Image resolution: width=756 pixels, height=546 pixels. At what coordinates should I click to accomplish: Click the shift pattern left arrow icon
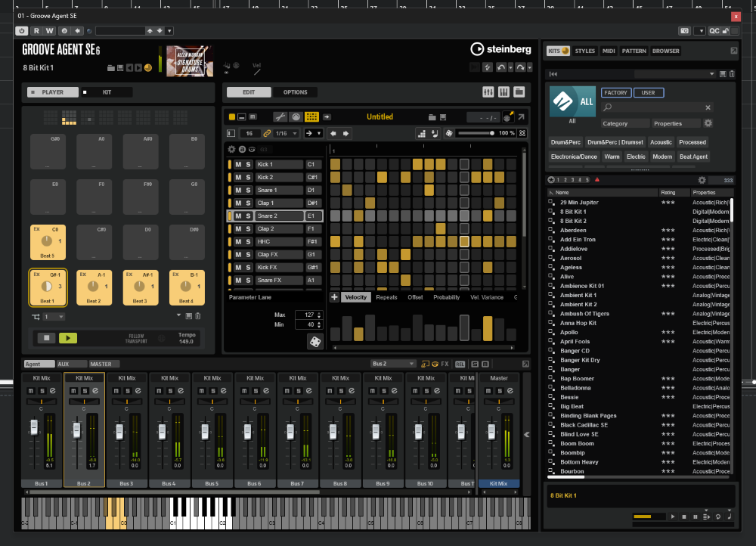click(333, 133)
